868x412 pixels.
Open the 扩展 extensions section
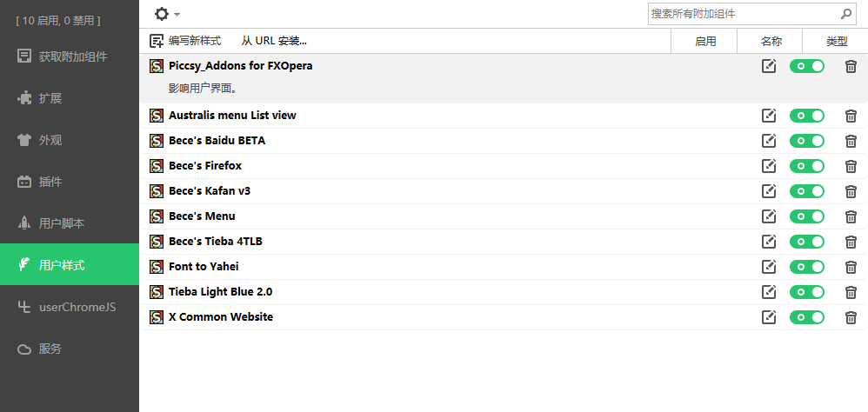pos(70,98)
